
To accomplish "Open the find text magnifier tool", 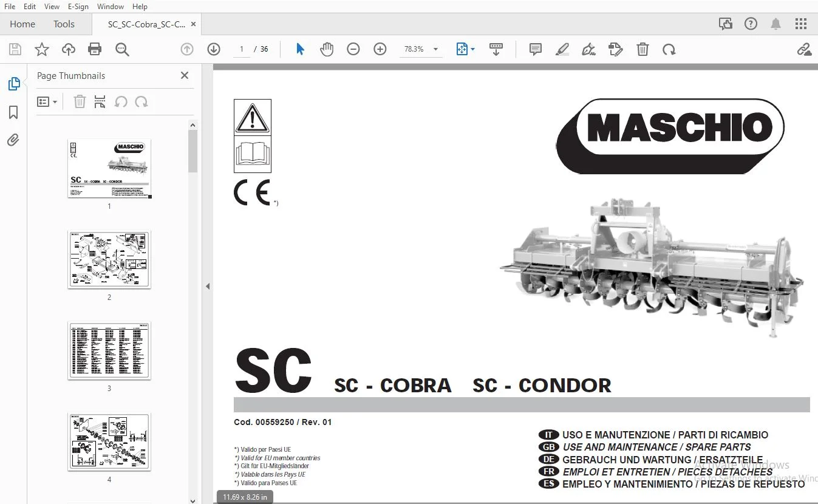I will coord(122,49).
